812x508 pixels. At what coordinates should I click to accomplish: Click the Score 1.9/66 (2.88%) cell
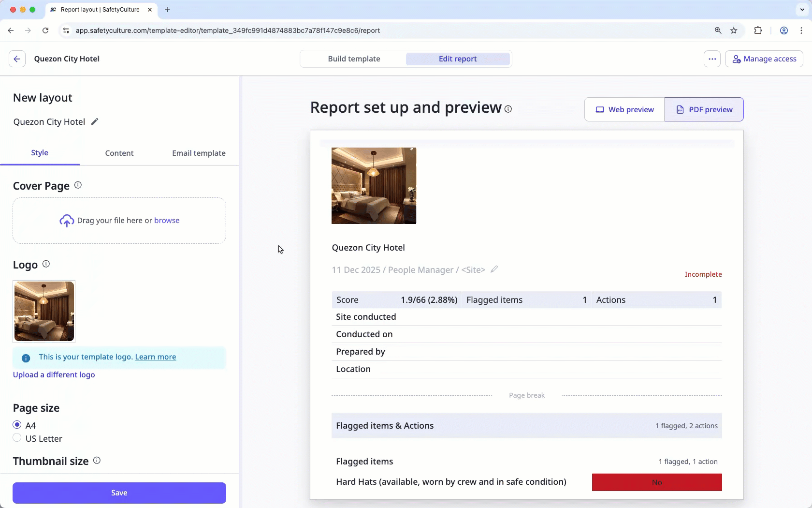(397, 300)
